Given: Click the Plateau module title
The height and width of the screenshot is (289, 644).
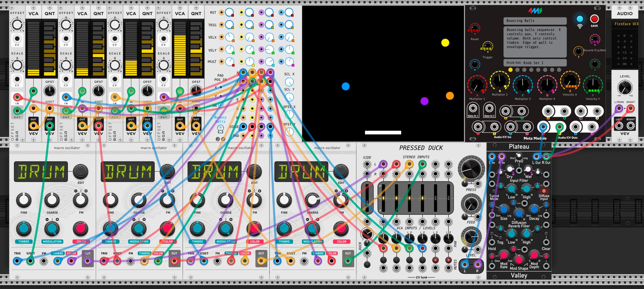Looking at the screenshot, I should (519, 147).
